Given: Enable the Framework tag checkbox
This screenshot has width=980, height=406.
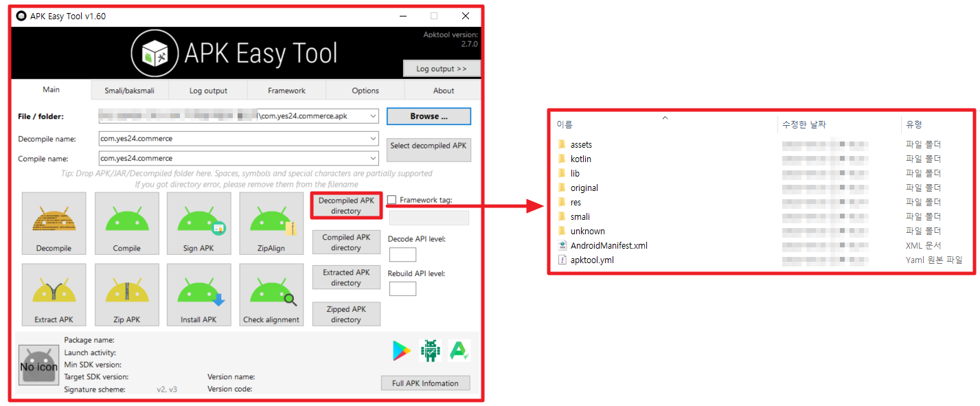Looking at the screenshot, I should pyautogui.click(x=391, y=200).
